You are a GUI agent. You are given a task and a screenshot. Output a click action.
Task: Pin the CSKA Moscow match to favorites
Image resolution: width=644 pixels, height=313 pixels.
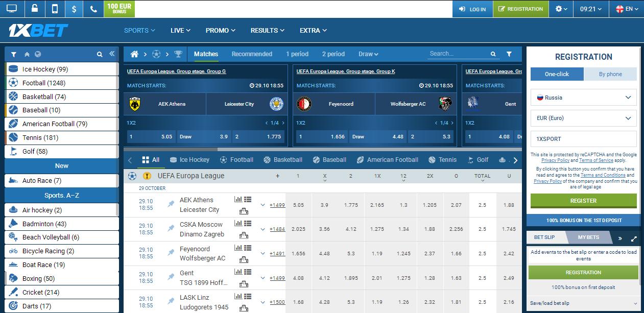pos(171,229)
